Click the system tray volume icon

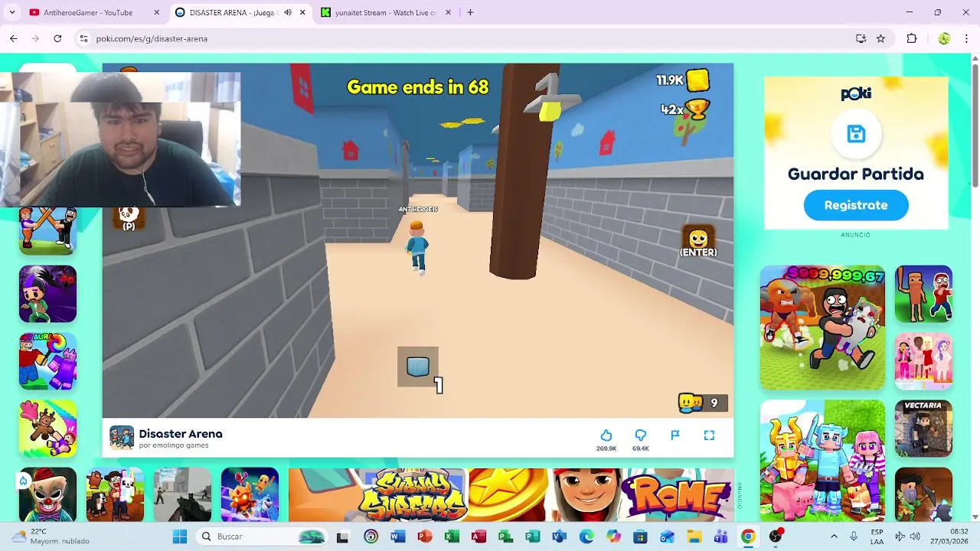pos(915,536)
